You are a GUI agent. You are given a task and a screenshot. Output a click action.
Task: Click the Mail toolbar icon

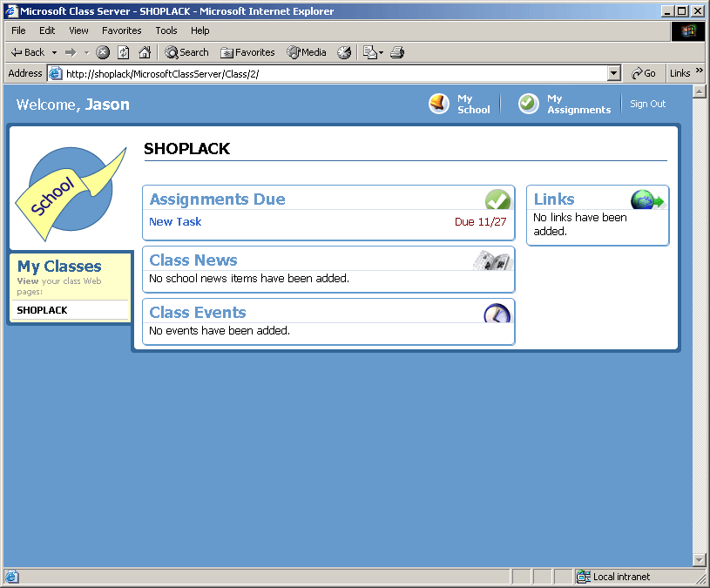[x=370, y=52]
